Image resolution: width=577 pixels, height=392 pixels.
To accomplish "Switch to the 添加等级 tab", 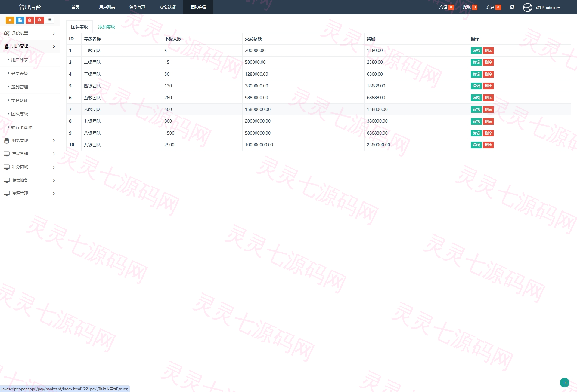I will click(107, 27).
